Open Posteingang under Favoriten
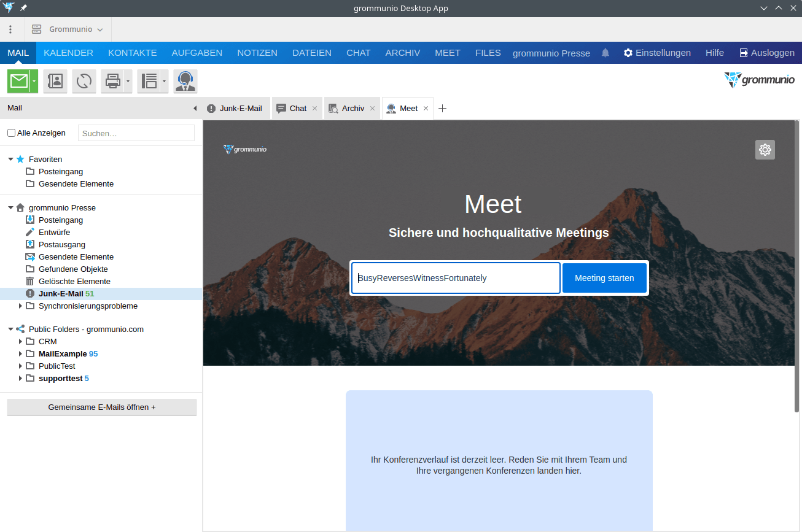The image size is (802, 532). (x=61, y=171)
